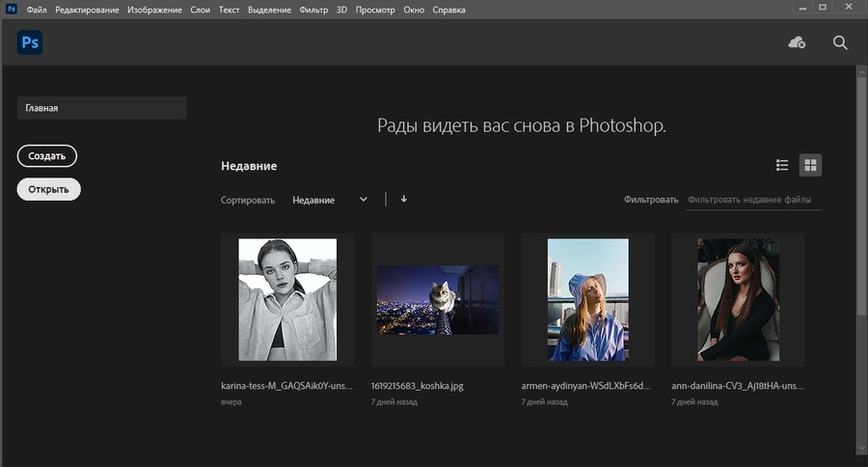
Task: Switch recent files to list view
Action: click(x=782, y=165)
